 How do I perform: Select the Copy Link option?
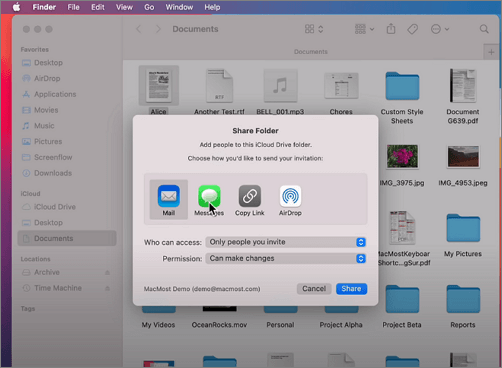click(x=250, y=200)
